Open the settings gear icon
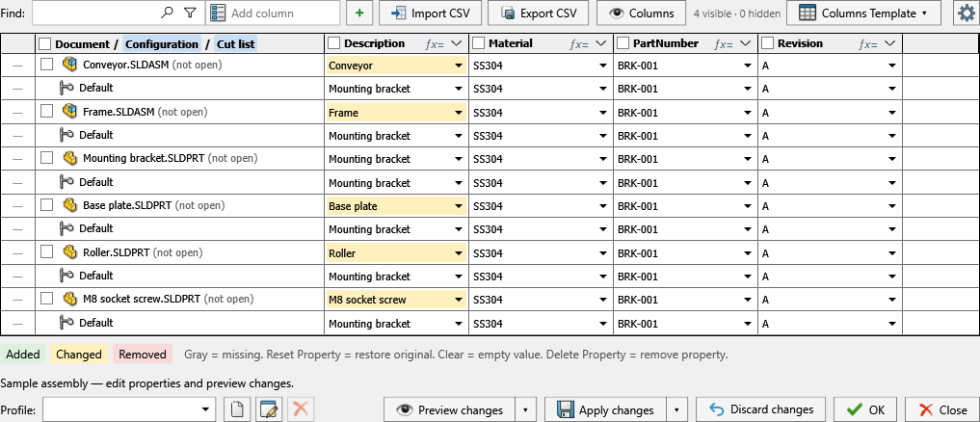Viewport: 980px width, 422px height. tap(967, 13)
